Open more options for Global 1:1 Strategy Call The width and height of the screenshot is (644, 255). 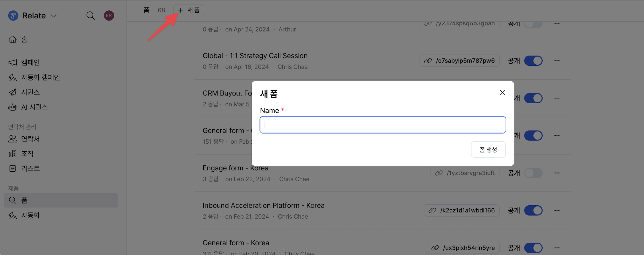coord(557,61)
